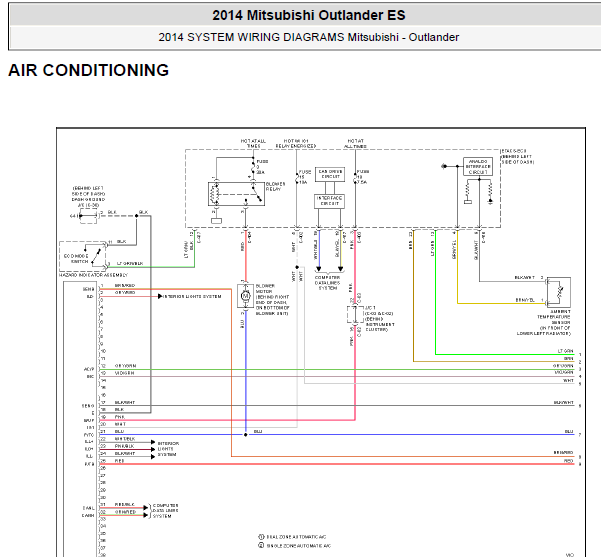Click the circled 2 legend marker
The height and width of the screenshot is (557, 601).
pos(261,545)
